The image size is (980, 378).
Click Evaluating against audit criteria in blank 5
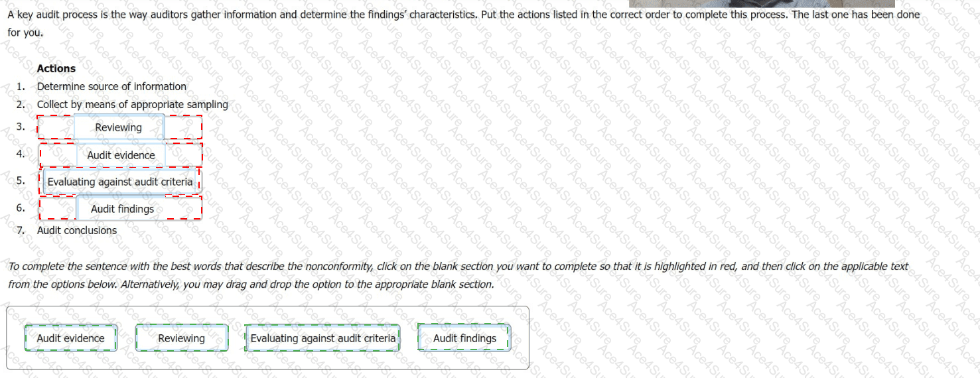120,182
